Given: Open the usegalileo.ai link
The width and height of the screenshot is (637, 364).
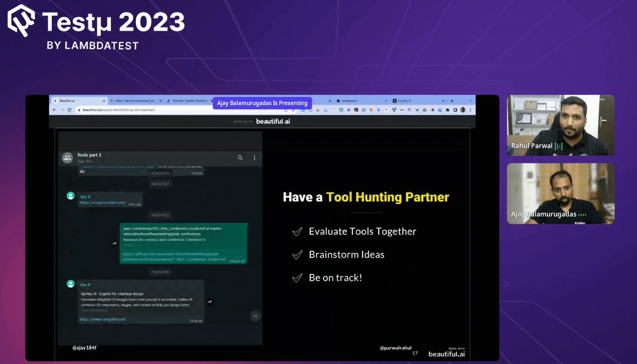Looking at the screenshot, I should pyautogui.click(x=102, y=319).
